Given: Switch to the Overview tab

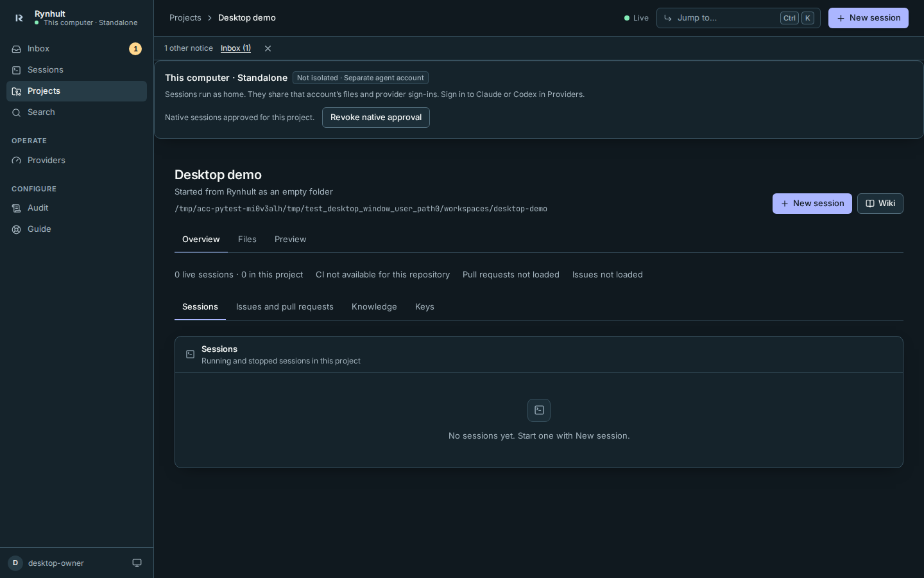Looking at the screenshot, I should (201, 240).
